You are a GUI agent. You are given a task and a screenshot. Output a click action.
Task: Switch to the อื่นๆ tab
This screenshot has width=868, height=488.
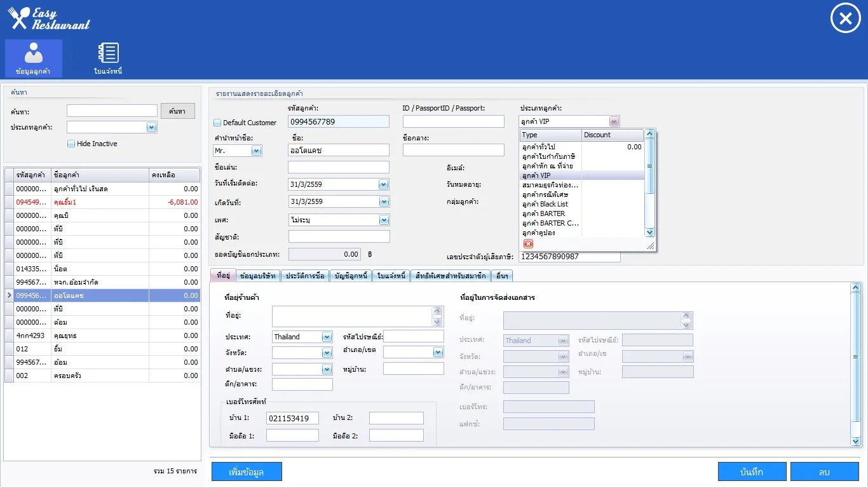(x=502, y=276)
